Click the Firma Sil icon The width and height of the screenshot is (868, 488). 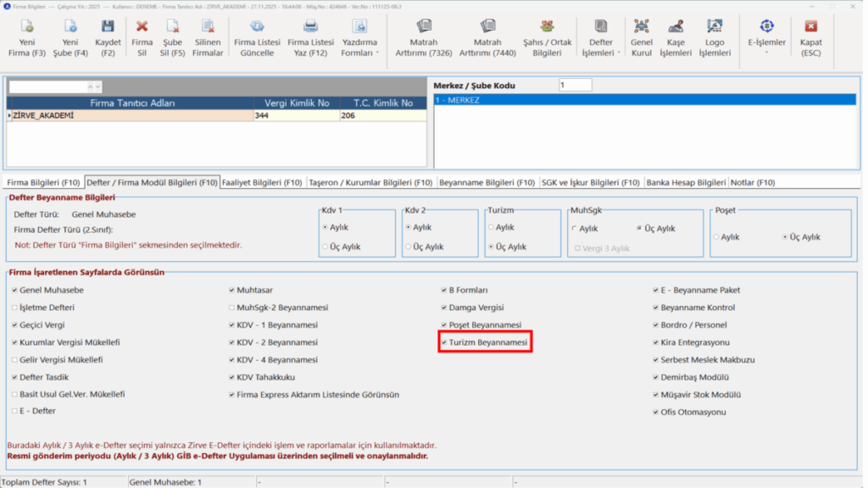[142, 26]
